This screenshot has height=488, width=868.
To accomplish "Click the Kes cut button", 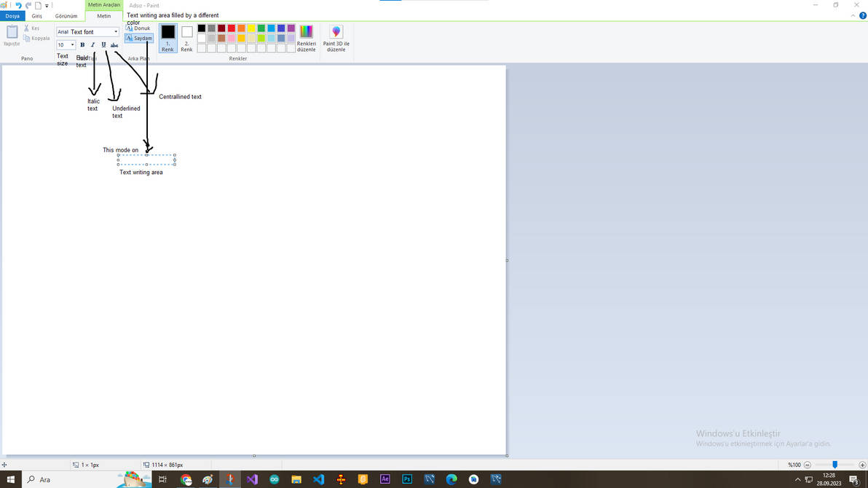I will (x=32, y=28).
